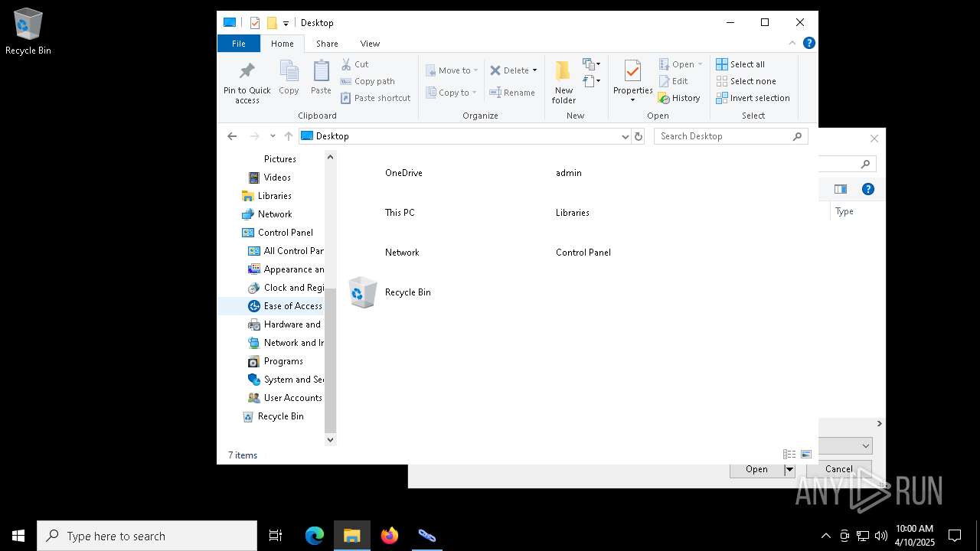Click the Paste ribbon icon
Screen dimensions: 980x551
(321, 71)
